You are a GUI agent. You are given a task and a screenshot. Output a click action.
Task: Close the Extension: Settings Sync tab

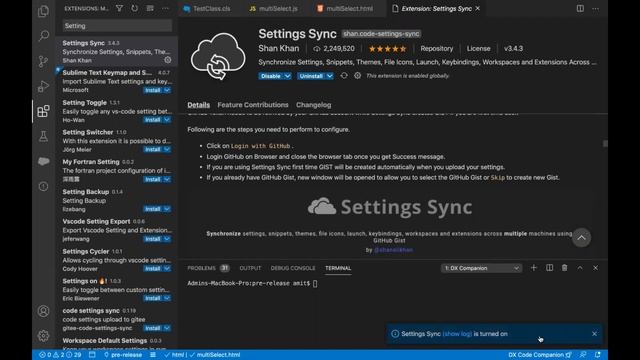click(x=478, y=8)
